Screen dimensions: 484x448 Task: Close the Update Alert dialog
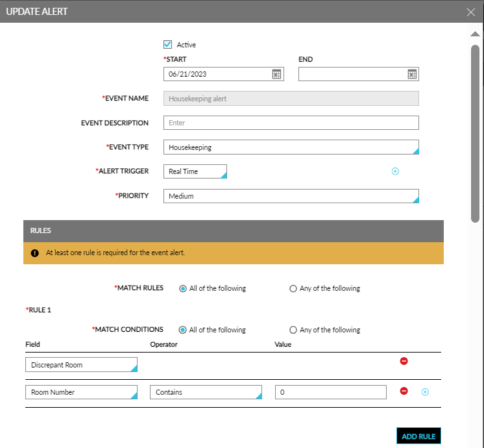pyautogui.click(x=471, y=12)
